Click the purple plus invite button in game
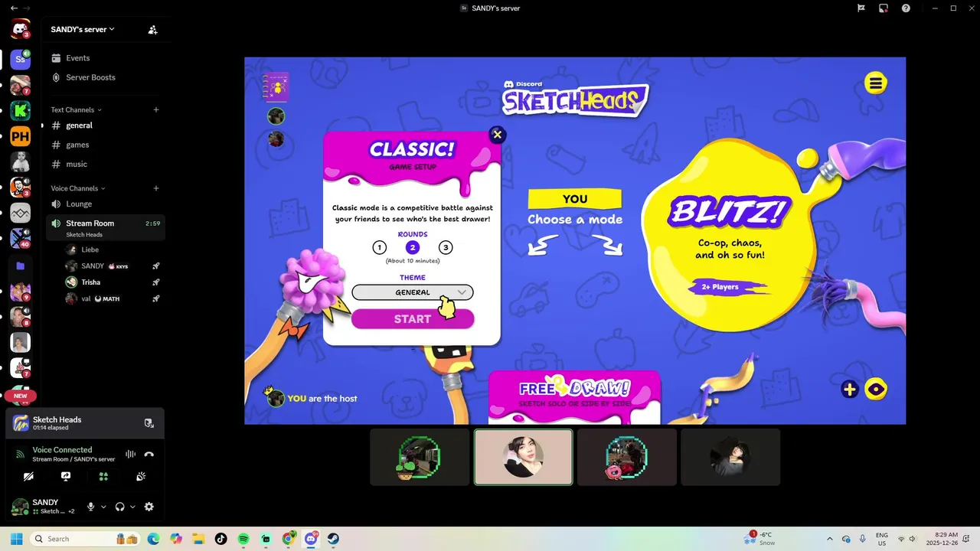Image resolution: width=980 pixels, height=551 pixels. tap(849, 390)
